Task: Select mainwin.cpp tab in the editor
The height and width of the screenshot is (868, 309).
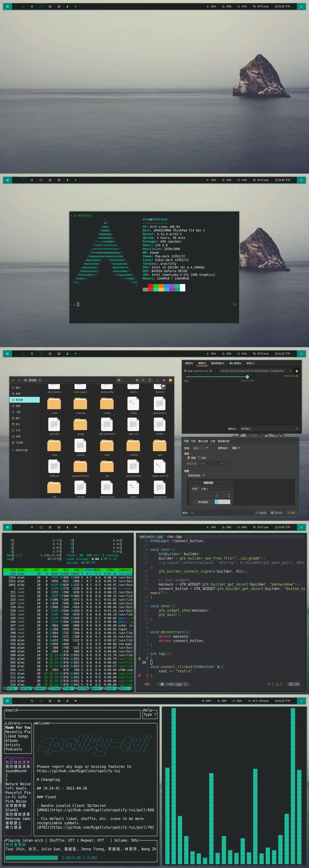Action: [x=151, y=537]
